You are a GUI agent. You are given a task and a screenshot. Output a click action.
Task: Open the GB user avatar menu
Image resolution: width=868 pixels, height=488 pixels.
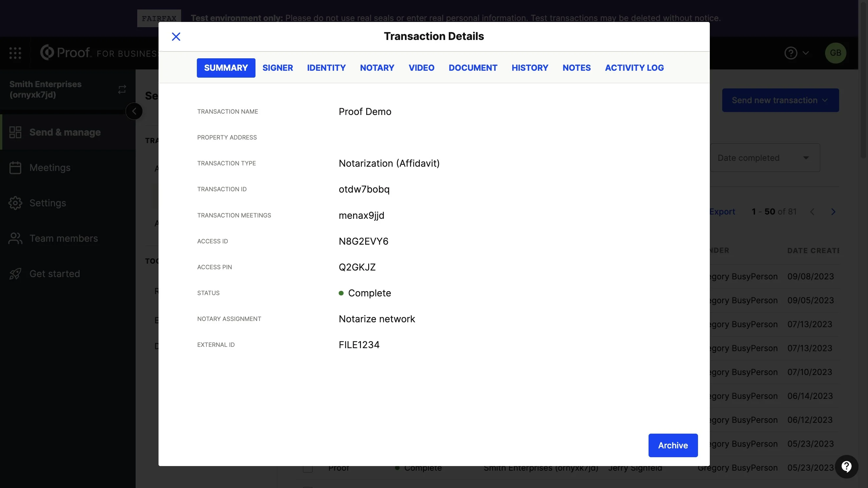(835, 53)
